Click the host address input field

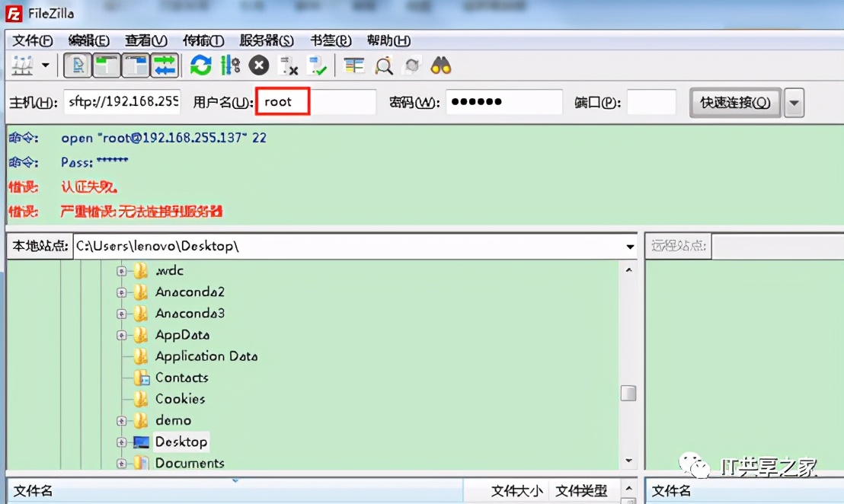click(x=123, y=102)
